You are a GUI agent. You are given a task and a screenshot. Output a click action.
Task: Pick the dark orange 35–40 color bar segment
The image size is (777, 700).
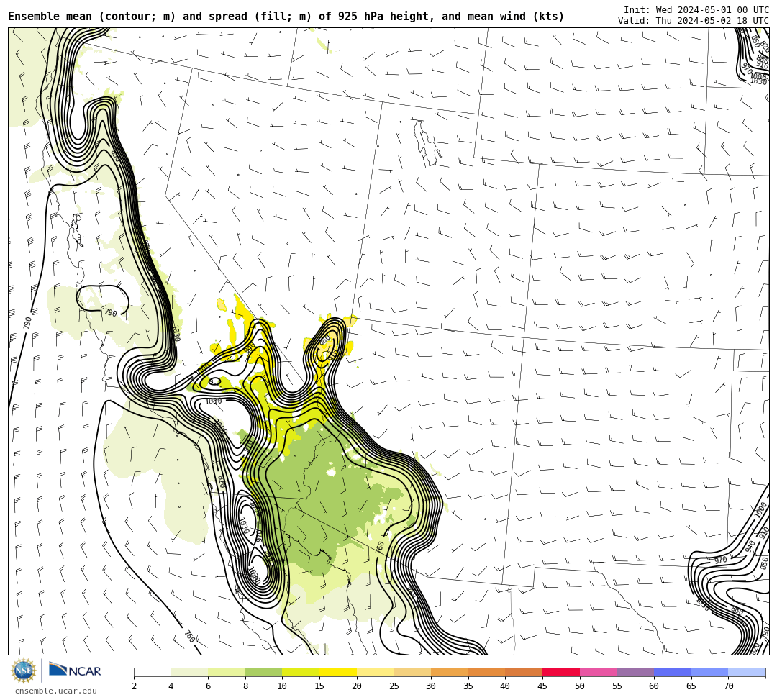(486, 672)
